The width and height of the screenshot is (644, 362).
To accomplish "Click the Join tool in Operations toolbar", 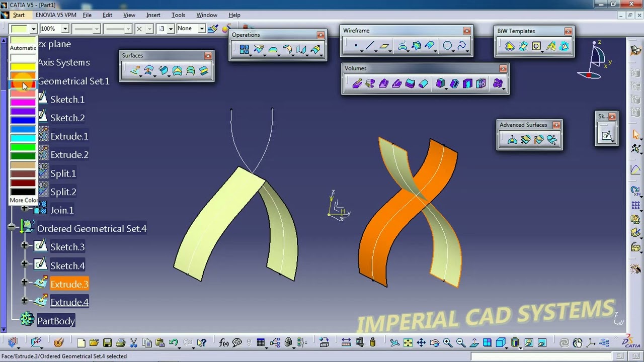I will [245, 49].
